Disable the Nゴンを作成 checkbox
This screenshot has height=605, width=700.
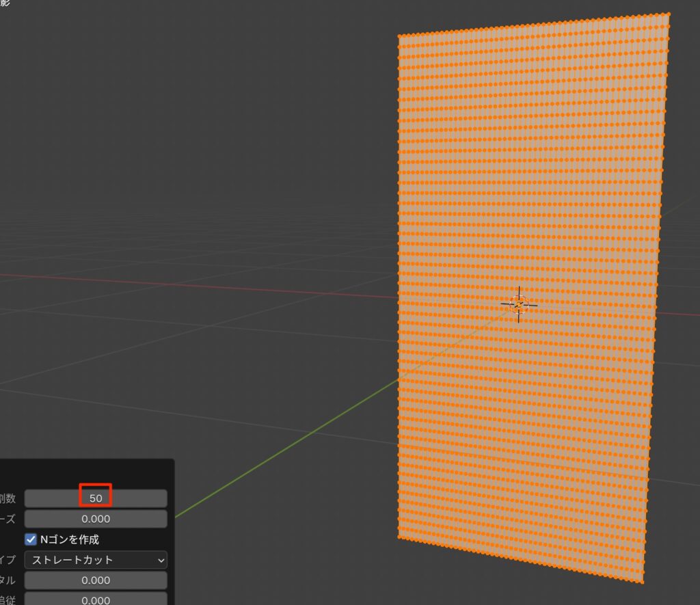[x=31, y=539]
